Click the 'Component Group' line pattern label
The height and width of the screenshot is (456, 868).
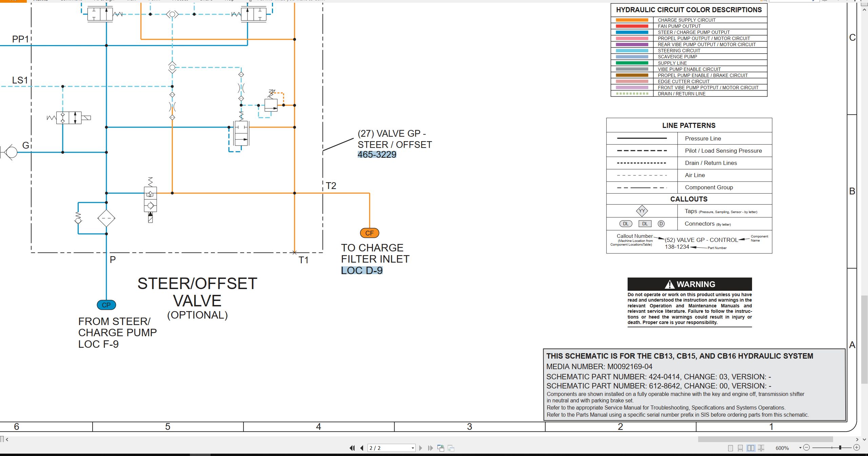[709, 187]
